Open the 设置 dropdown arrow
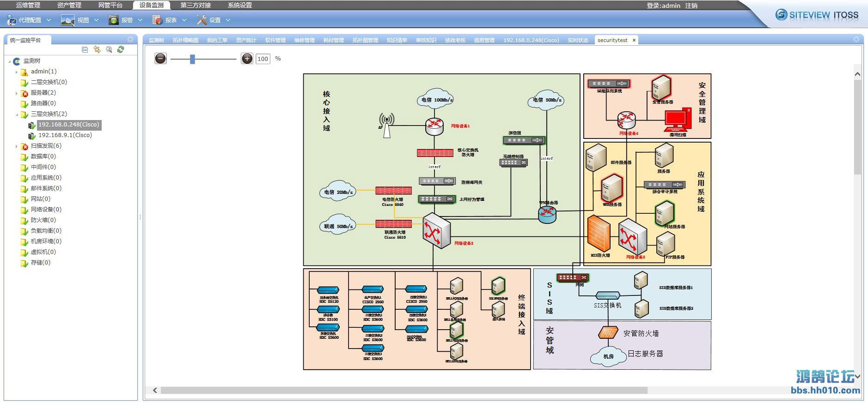 coord(228,20)
